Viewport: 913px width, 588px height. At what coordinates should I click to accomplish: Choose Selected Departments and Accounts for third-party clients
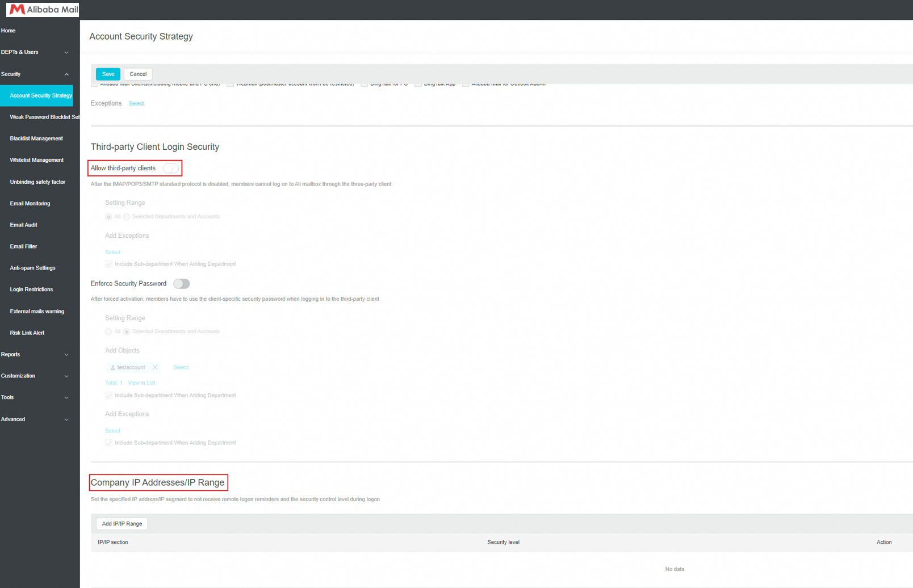tap(127, 217)
